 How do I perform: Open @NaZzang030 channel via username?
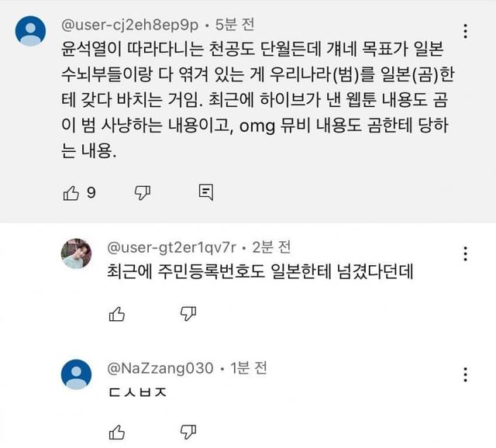click(x=159, y=367)
